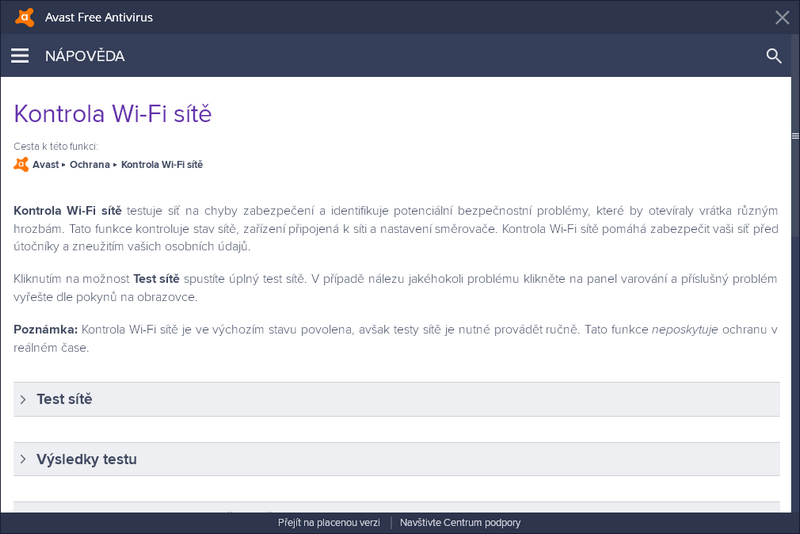Open the help search magnifier
The image size is (800, 534).
(773, 56)
